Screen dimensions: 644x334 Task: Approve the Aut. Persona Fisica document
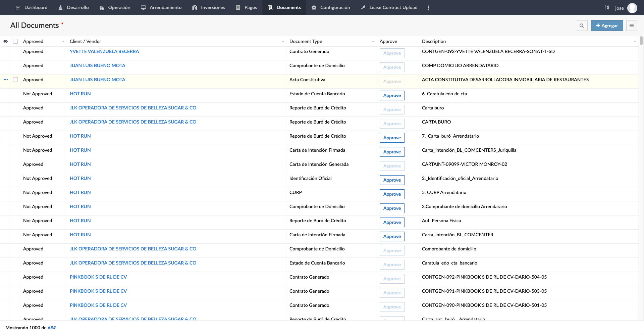392,222
